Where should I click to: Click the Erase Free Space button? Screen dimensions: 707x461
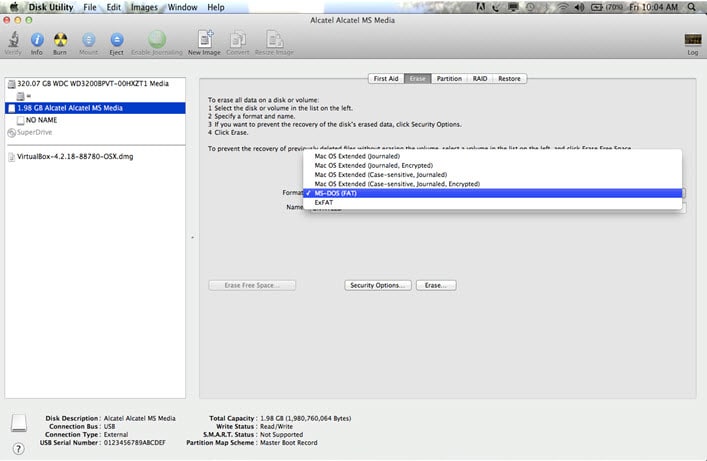click(x=252, y=286)
